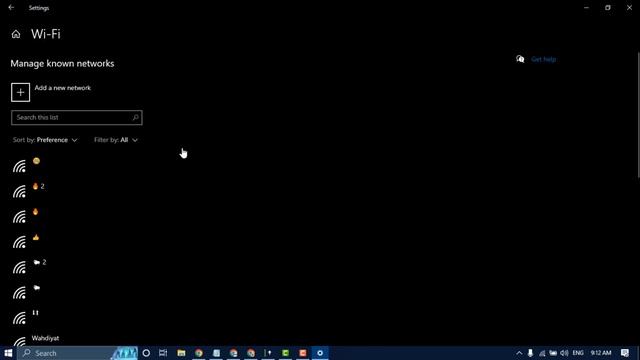Click the settings window vertical scrollbar
640x360 pixels.
[638, 115]
